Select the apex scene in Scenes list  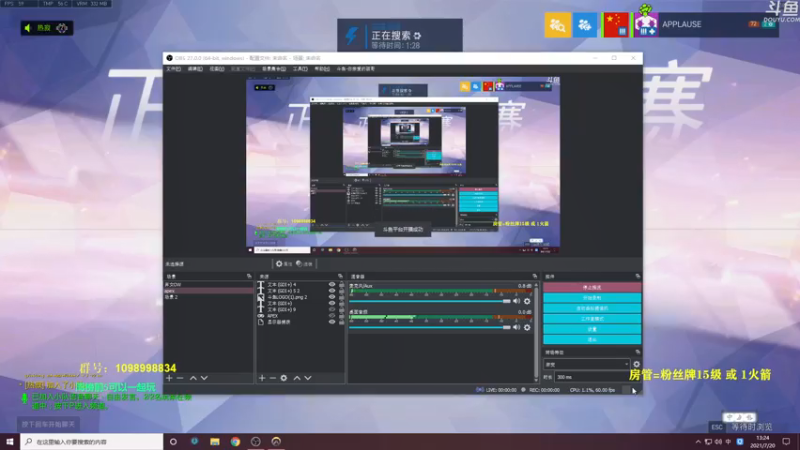(x=208, y=291)
